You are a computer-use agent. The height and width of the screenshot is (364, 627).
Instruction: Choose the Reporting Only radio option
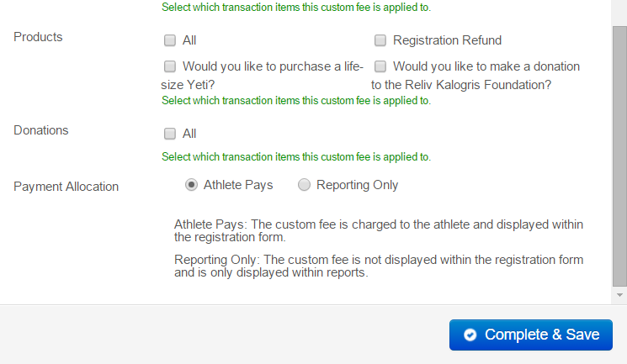click(305, 185)
